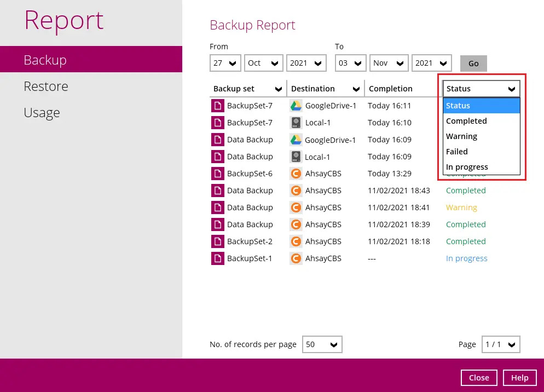Open the Page 1 / 1 selector

(x=500, y=344)
